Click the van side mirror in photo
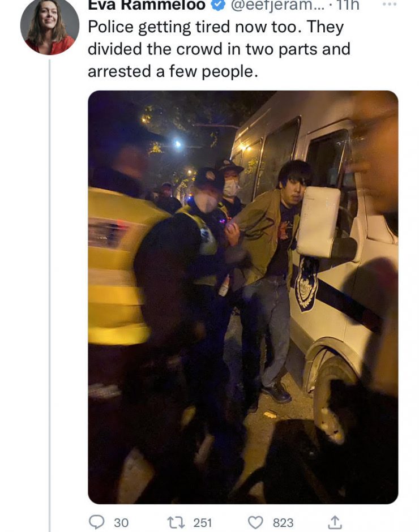 pyautogui.click(x=318, y=221)
